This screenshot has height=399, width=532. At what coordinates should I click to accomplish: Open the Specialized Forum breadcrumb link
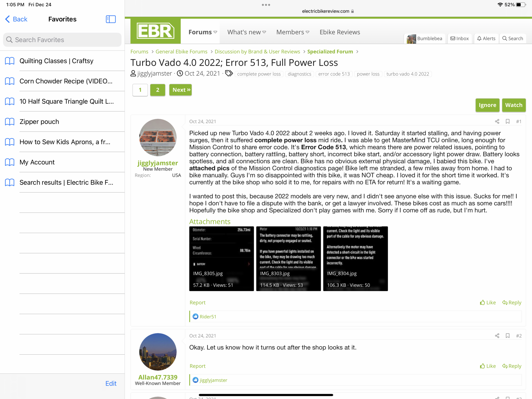coord(330,52)
